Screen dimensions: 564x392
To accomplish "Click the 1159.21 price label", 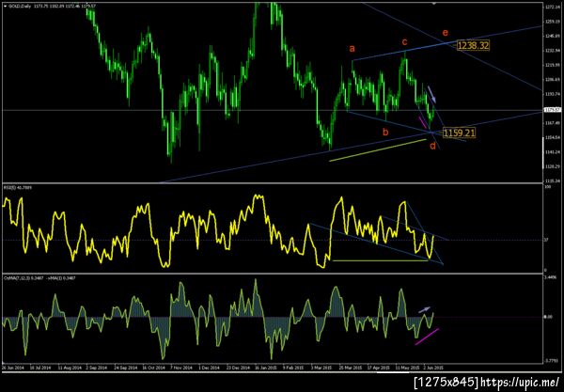I will (x=459, y=133).
